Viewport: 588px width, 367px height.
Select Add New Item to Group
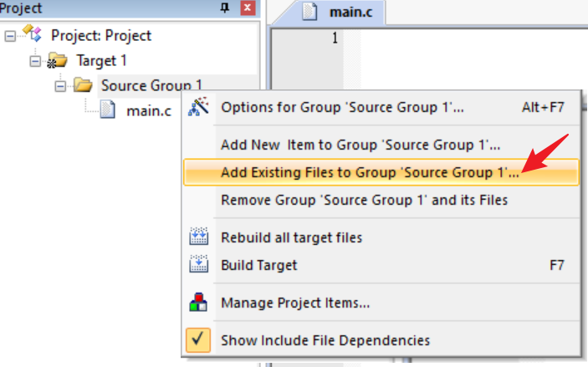click(x=360, y=145)
